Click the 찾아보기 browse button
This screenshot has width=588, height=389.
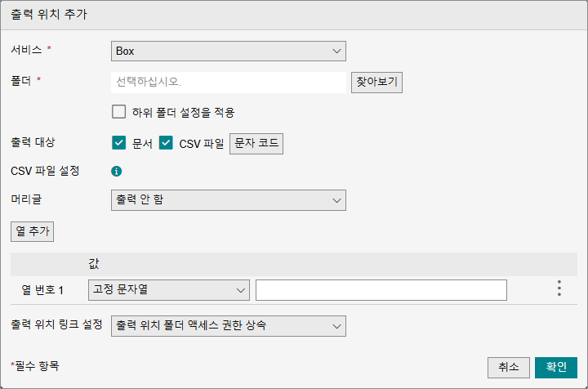[376, 83]
